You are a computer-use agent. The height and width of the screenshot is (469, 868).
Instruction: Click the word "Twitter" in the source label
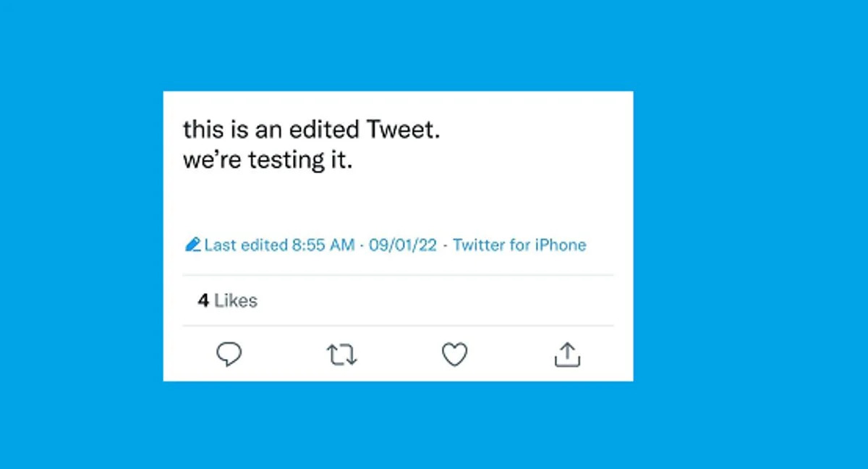[x=479, y=245]
